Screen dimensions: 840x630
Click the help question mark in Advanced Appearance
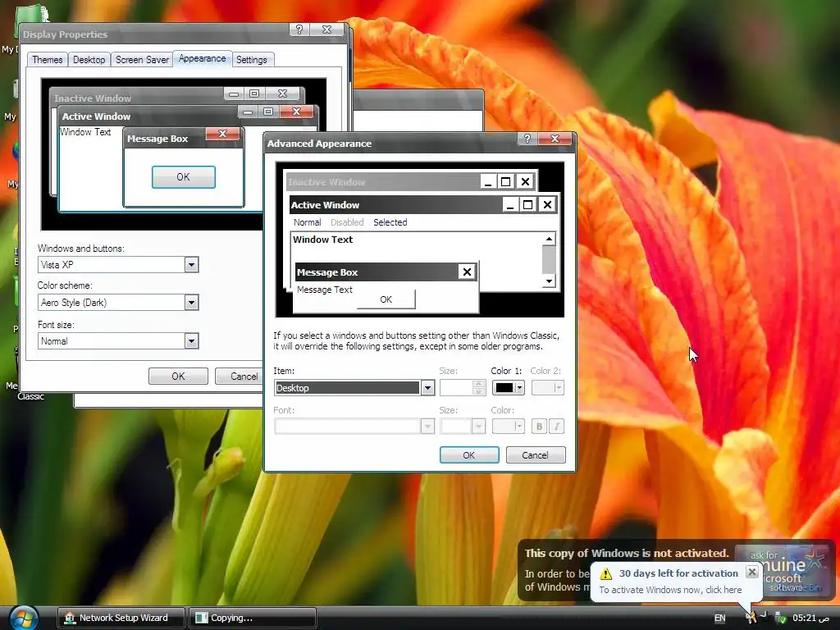coord(527,139)
